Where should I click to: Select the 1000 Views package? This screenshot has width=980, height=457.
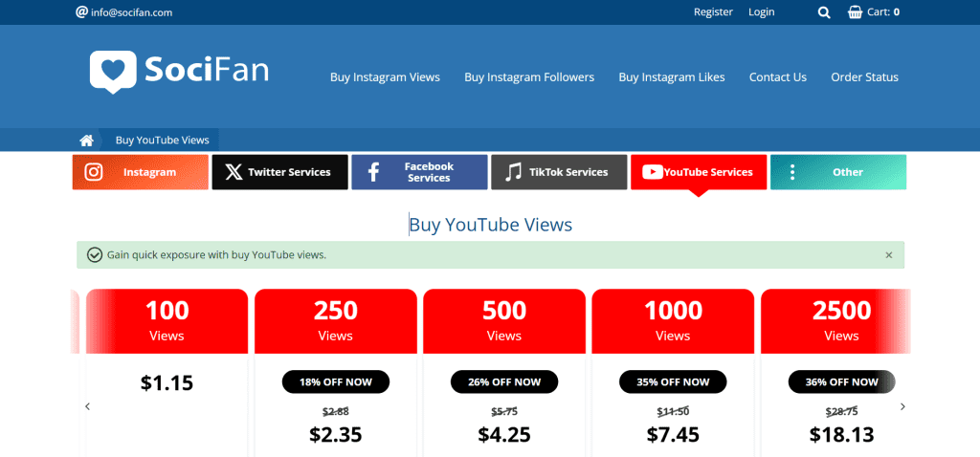click(x=673, y=321)
